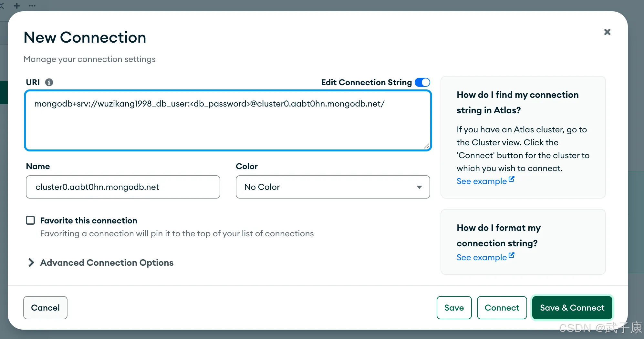
Task: Open the Color dropdown showing No Color
Action: 333,187
